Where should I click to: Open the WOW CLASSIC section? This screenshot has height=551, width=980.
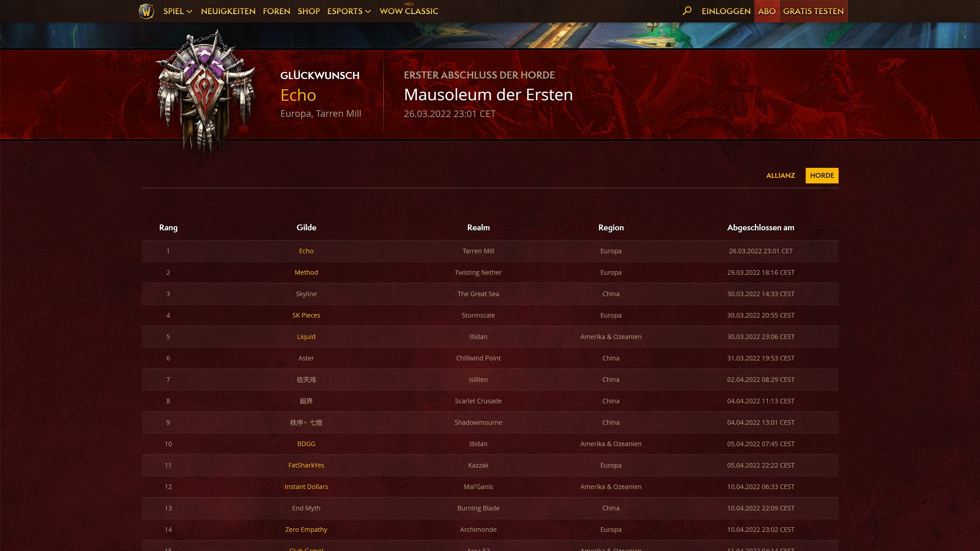click(409, 11)
